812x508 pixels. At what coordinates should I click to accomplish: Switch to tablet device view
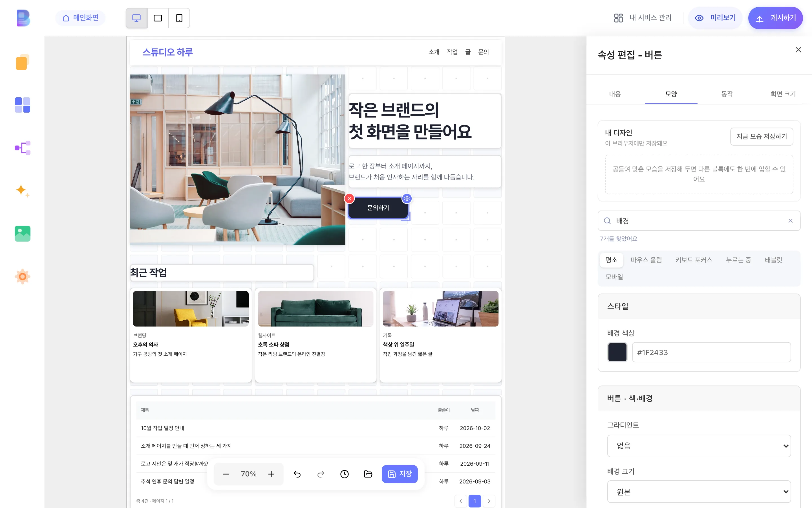[x=158, y=18]
